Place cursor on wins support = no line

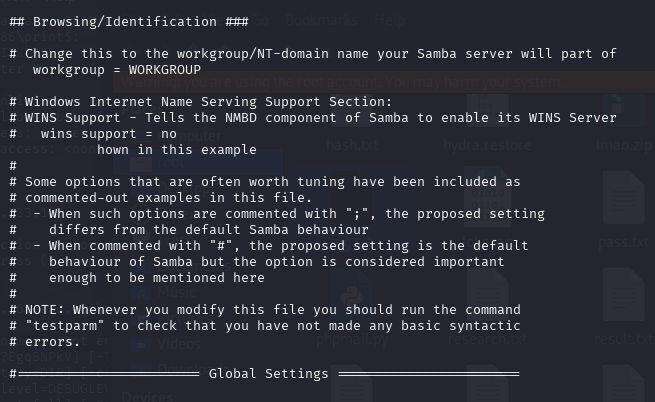(x=109, y=134)
